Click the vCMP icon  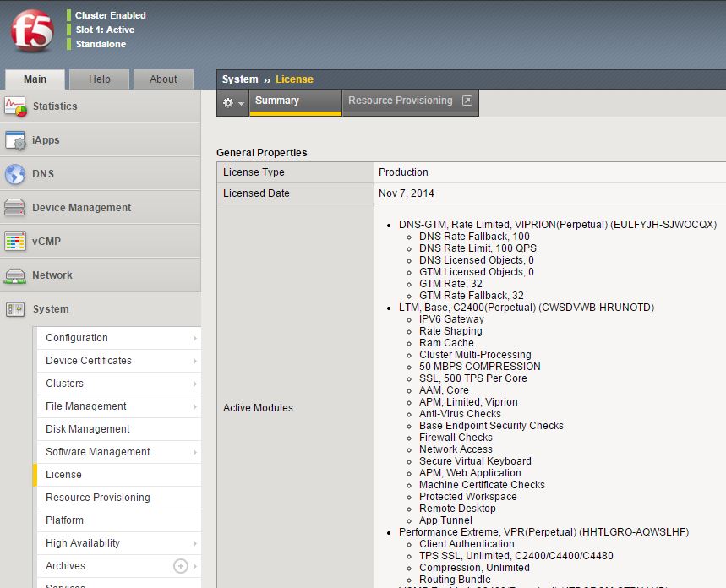click(15, 242)
